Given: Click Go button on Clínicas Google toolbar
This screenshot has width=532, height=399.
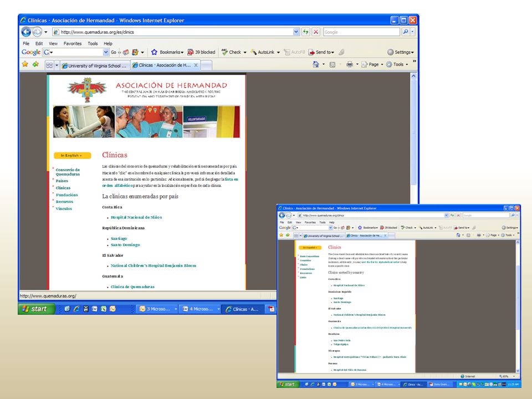Looking at the screenshot, I should pyautogui.click(x=113, y=52).
